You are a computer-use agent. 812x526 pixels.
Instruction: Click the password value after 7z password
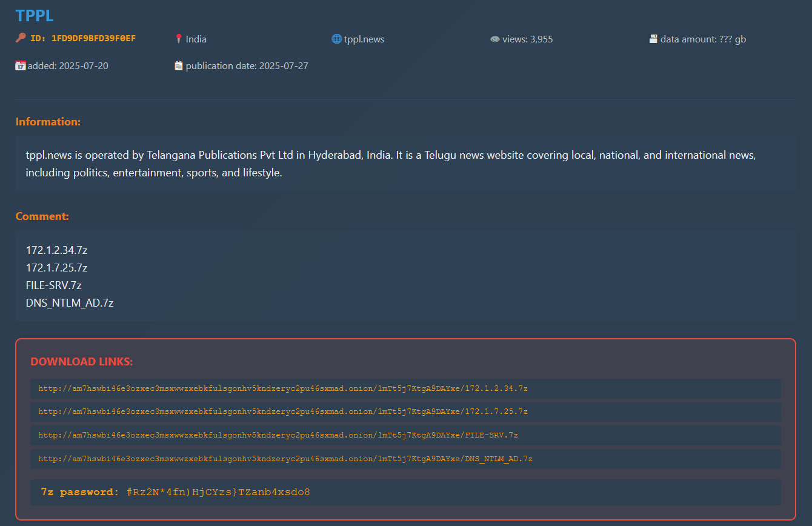coord(218,492)
